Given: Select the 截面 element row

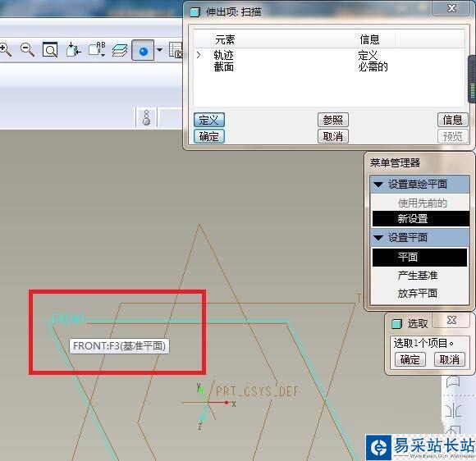Looking at the screenshot, I should point(329,66).
